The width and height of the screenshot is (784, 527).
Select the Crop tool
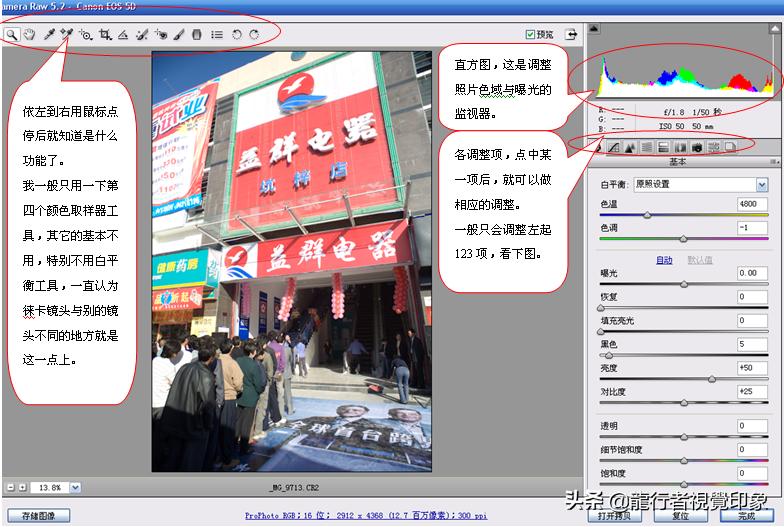(105, 34)
